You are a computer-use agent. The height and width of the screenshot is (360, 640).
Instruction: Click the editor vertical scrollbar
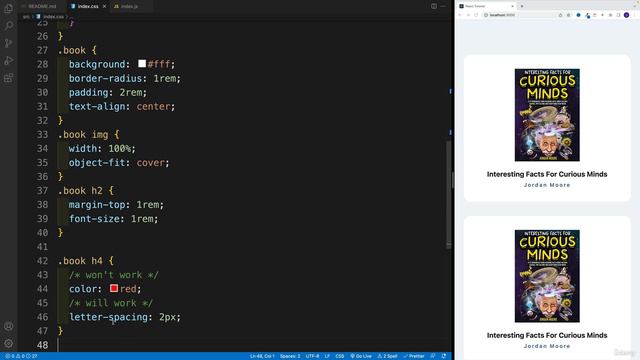(x=449, y=194)
